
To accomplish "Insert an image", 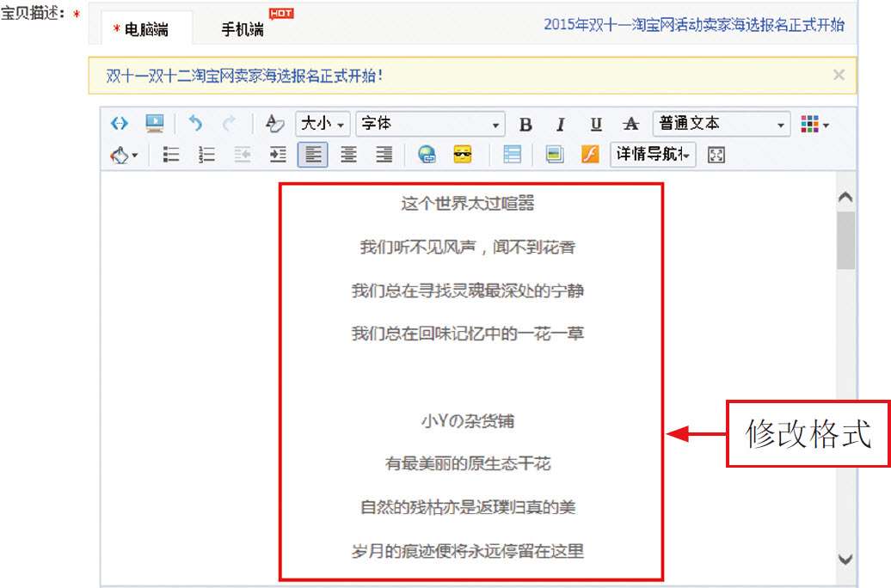I will [555, 155].
